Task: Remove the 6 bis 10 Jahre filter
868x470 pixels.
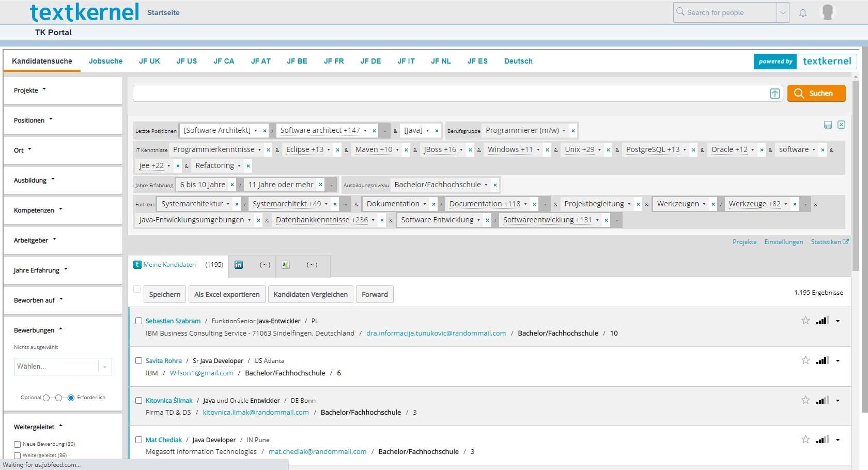Action: coord(232,185)
